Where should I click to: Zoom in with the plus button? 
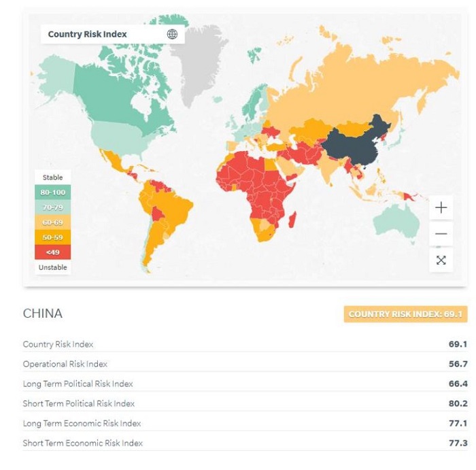click(441, 207)
